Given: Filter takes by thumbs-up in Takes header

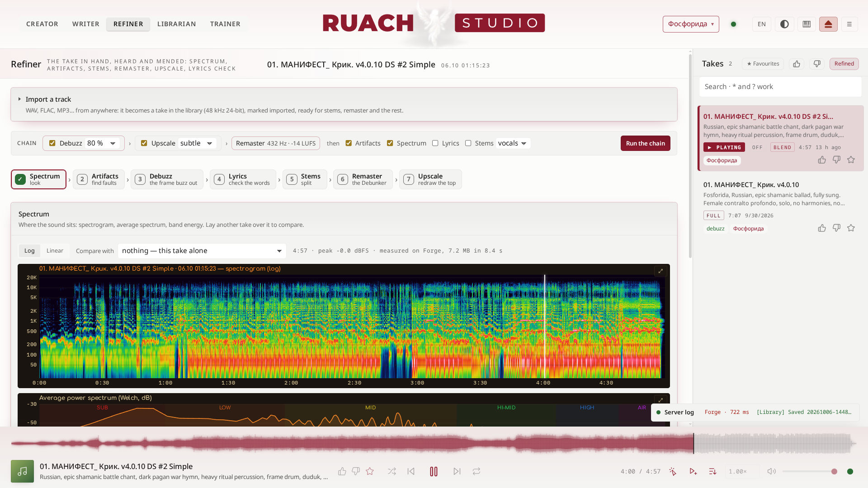Looking at the screenshot, I should click(797, 64).
